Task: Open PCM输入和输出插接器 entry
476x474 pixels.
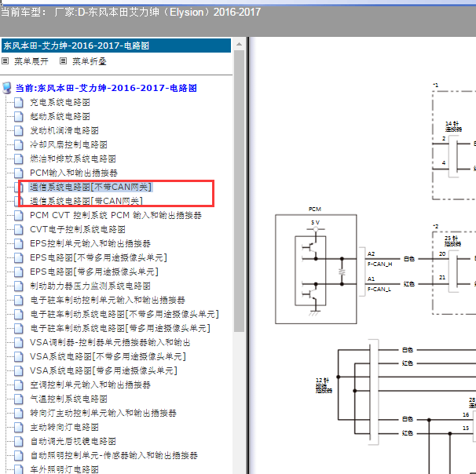Action: pyautogui.click(x=74, y=173)
